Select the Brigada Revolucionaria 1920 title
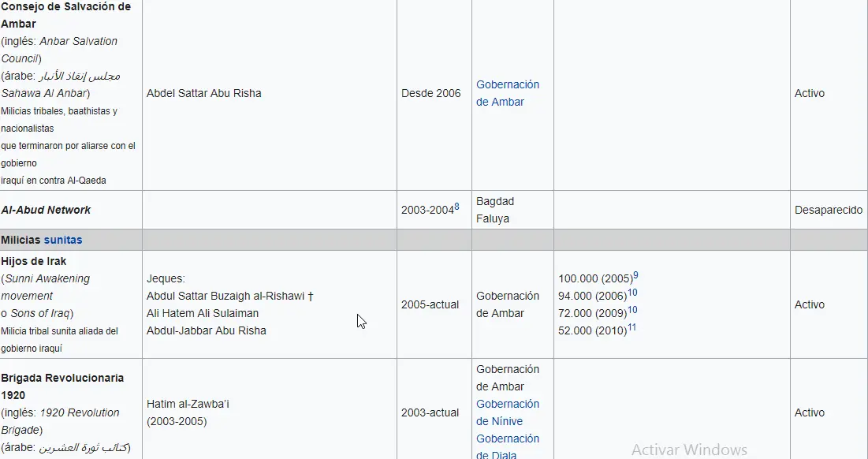The width and height of the screenshot is (868, 459). (62, 386)
